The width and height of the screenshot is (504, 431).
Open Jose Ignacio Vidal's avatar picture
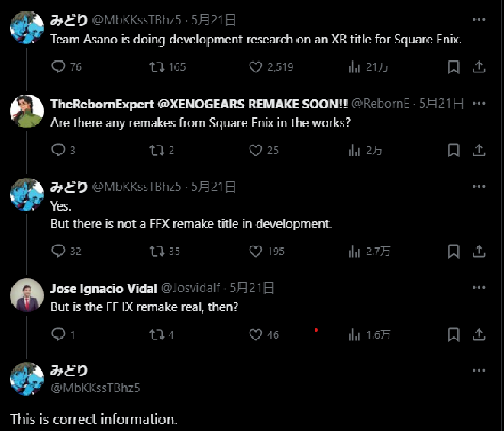pos(27,295)
